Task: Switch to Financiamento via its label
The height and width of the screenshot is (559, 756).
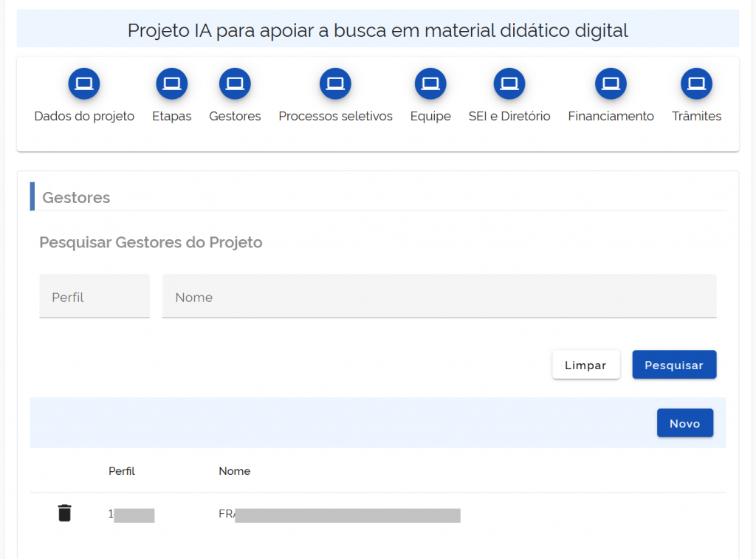Action: tap(611, 116)
